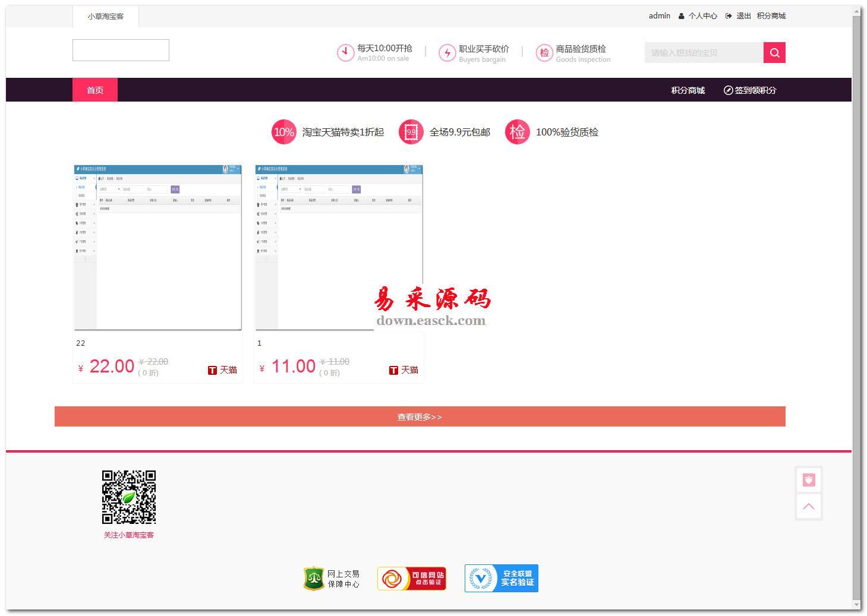Click the 查看更多>> button
The height and width of the screenshot is (616, 867).
point(420,416)
